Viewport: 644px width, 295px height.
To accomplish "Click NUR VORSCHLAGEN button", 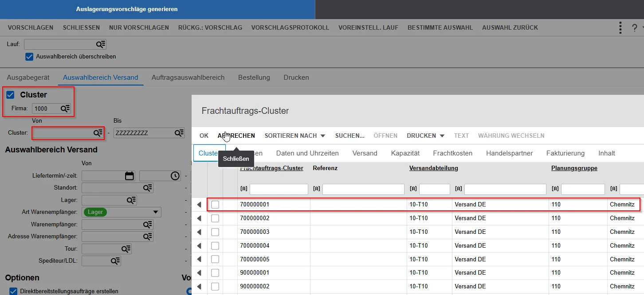I will tap(139, 27).
